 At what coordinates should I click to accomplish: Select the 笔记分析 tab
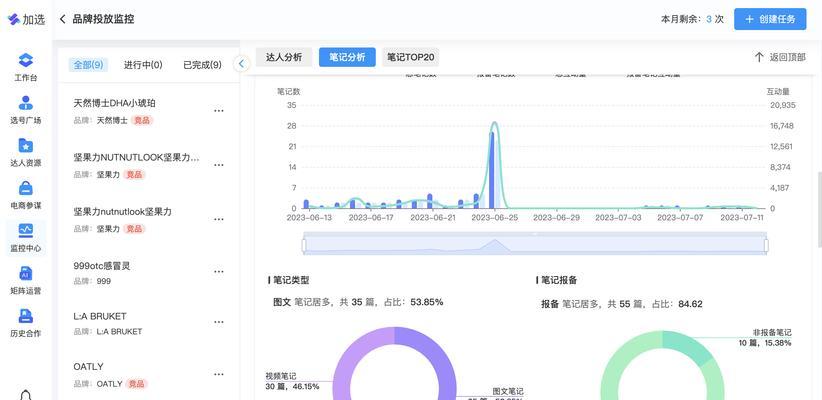tap(347, 57)
